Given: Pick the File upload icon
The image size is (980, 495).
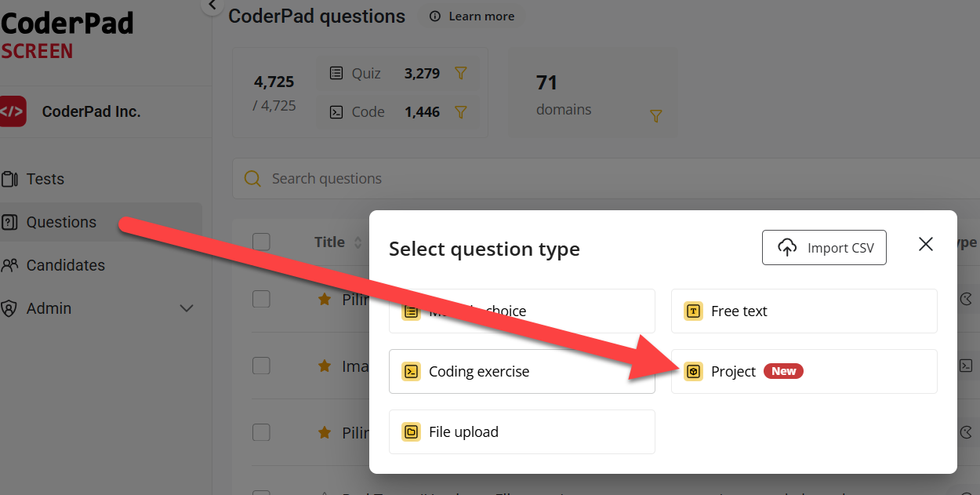Looking at the screenshot, I should (x=411, y=431).
